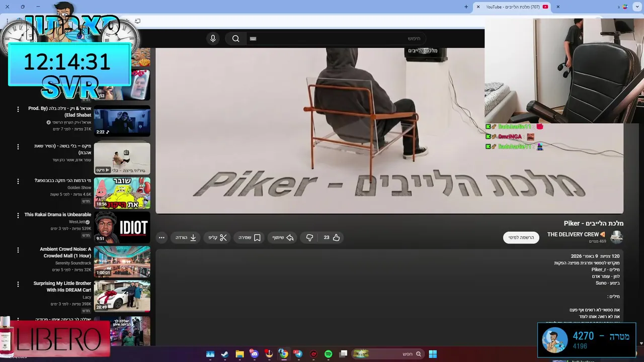The image size is (644, 362).
Task: Open Steam from the taskbar
Action: pos(224,354)
